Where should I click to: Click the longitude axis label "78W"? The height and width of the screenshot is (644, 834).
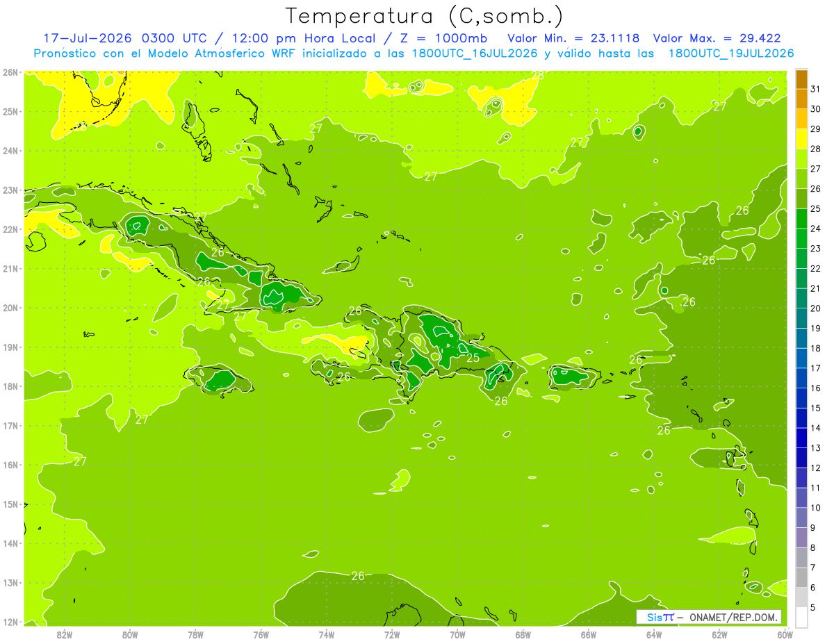(x=195, y=634)
